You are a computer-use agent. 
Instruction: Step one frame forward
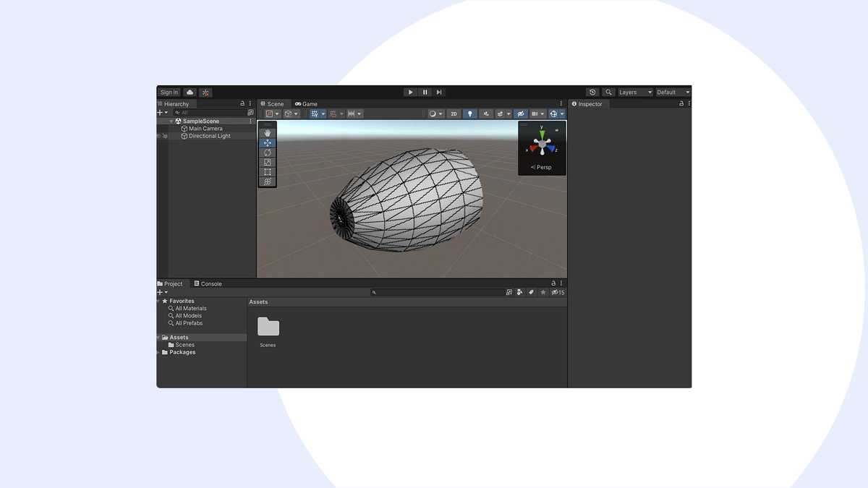coord(439,93)
